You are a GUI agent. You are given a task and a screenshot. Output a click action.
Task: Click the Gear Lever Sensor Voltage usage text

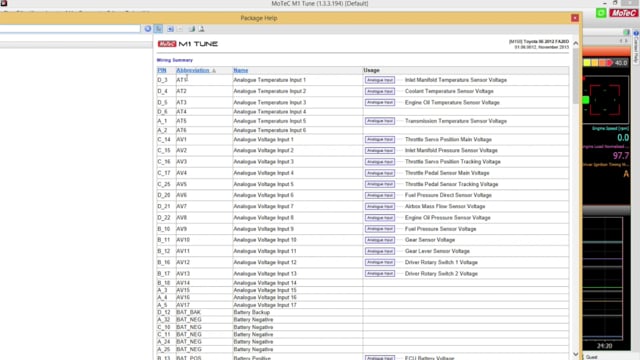(437, 251)
